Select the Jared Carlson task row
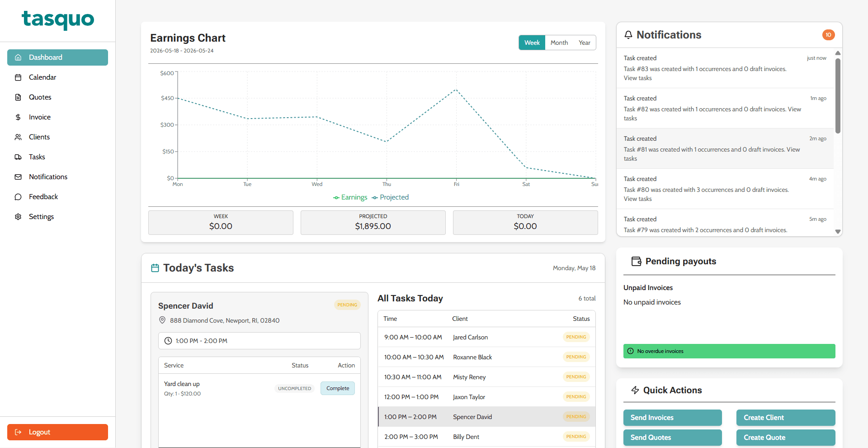868x448 pixels. pos(486,337)
